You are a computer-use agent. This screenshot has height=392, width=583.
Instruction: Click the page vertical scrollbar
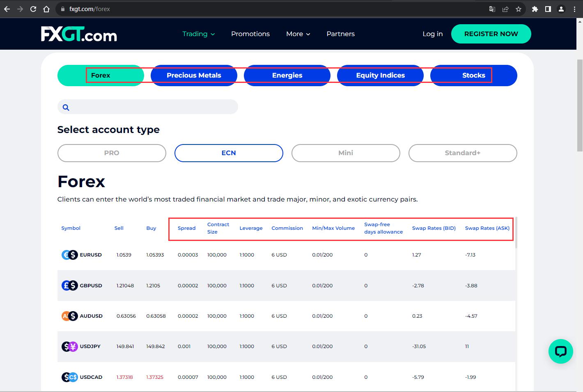point(580,105)
